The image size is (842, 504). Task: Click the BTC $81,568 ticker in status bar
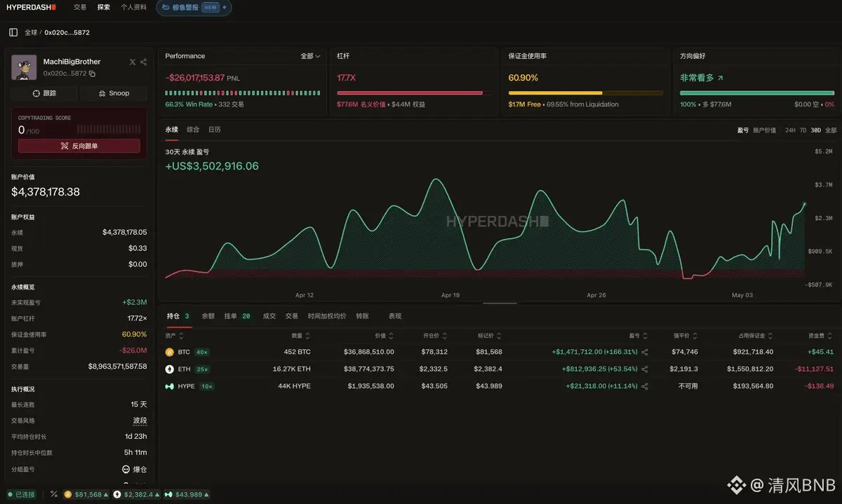[x=86, y=494]
